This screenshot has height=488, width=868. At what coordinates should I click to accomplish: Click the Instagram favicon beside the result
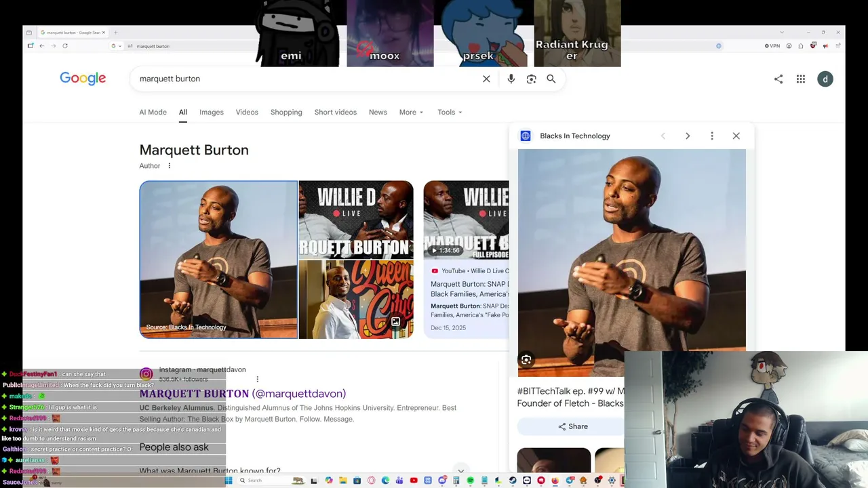click(146, 373)
